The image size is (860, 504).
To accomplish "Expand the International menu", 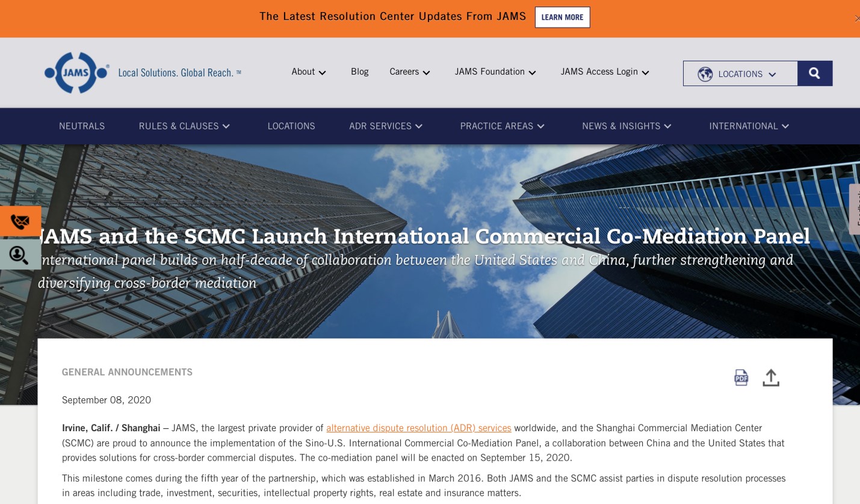I will (x=749, y=126).
